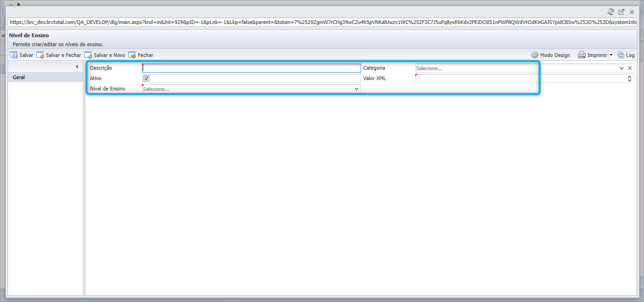The height and width of the screenshot is (302, 644).
Task: Collapse the left side panel arrow
Action: pos(77,67)
